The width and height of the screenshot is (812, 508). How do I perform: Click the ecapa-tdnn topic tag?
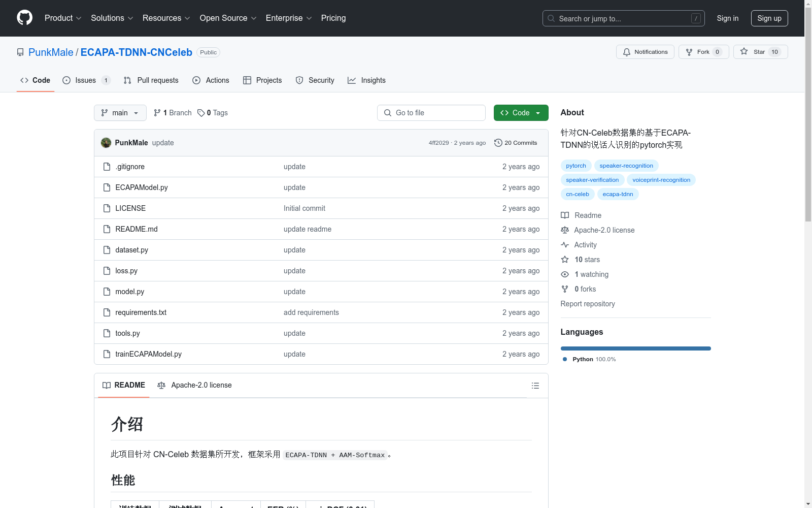pos(618,194)
